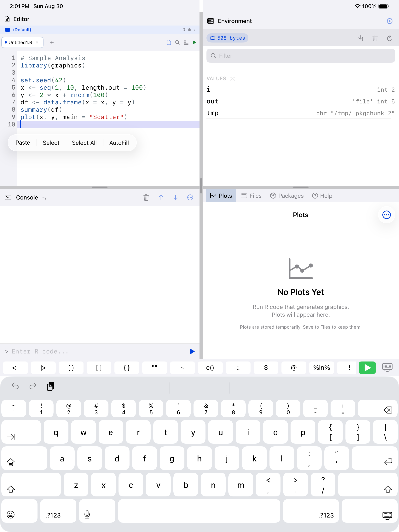This screenshot has height=532, width=399.
Task: Open the emoji keyboard
Action: pos(20,511)
